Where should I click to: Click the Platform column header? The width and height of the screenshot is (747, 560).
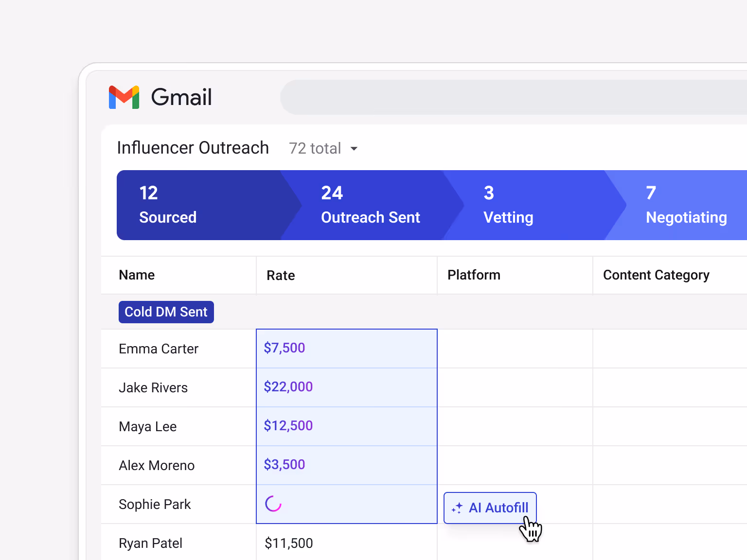(x=515, y=275)
